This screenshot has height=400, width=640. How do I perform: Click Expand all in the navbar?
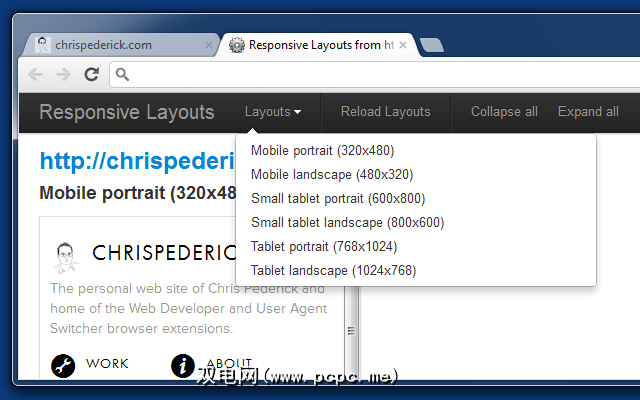pyautogui.click(x=588, y=111)
